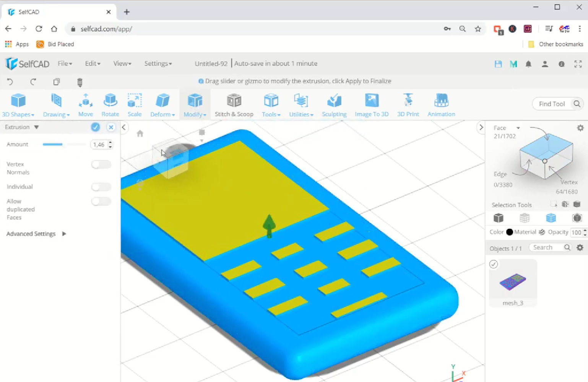Click the Copy object icon
Screen dimensions: 588x382
point(57,82)
